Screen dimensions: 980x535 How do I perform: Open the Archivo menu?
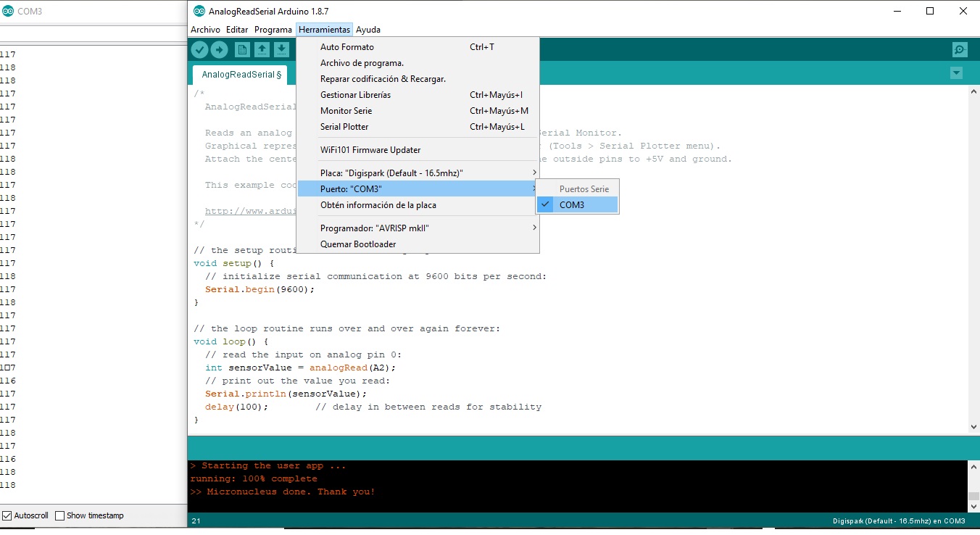(x=205, y=30)
